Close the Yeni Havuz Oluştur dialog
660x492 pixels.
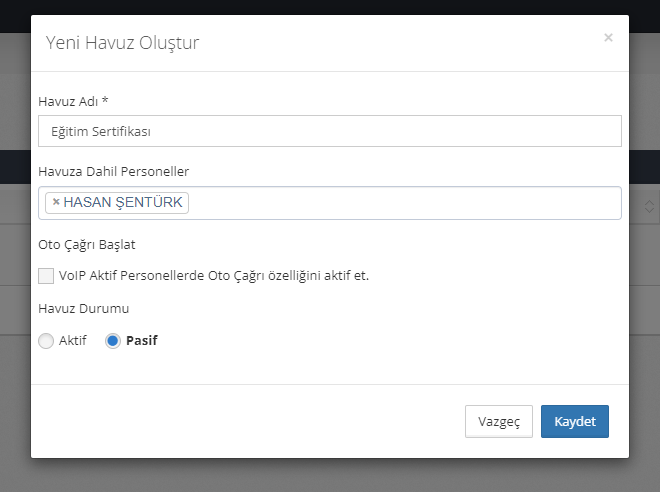pyautogui.click(x=608, y=38)
